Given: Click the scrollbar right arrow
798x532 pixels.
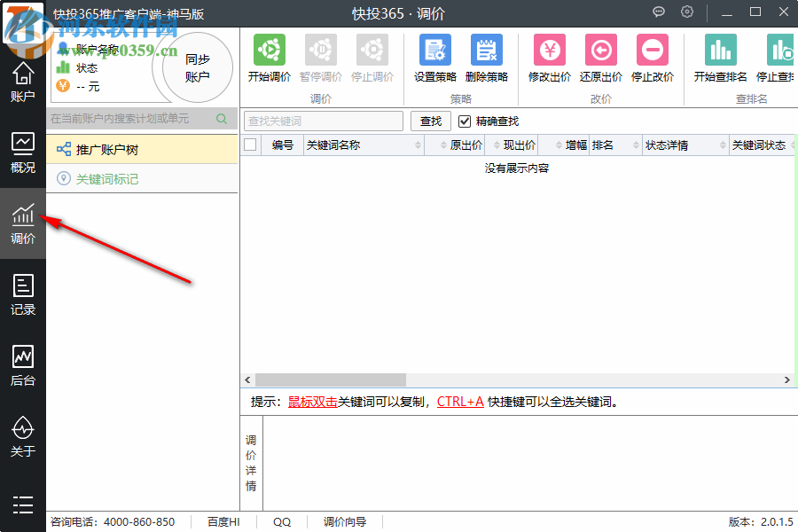Looking at the screenshot, I should click(x=786, y=379).
